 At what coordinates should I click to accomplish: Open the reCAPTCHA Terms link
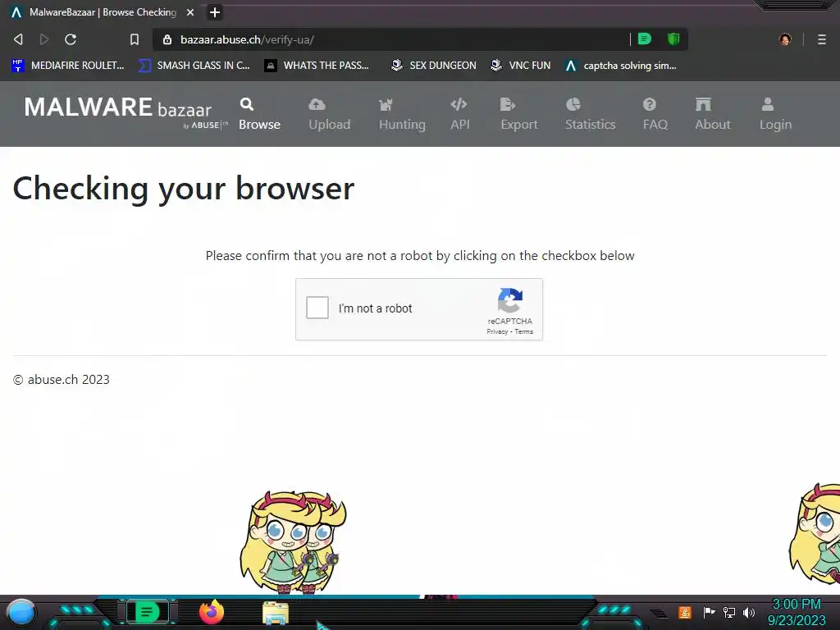[524, 331]
